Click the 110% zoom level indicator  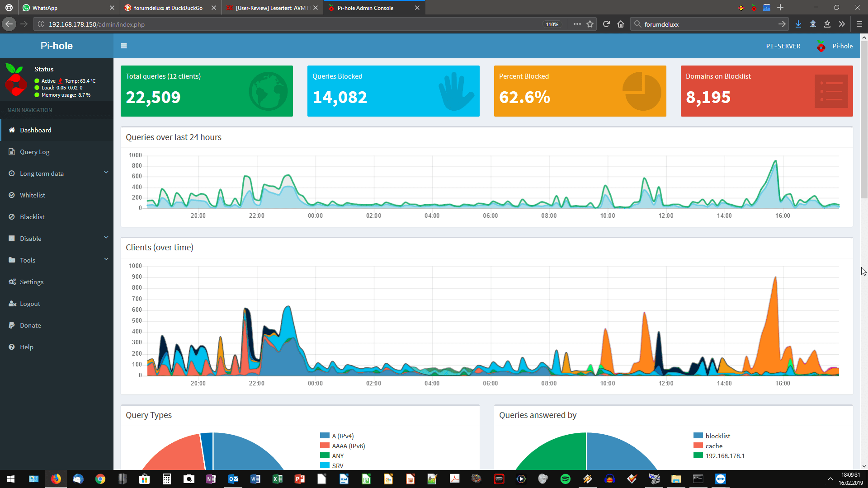coord(552,24)
